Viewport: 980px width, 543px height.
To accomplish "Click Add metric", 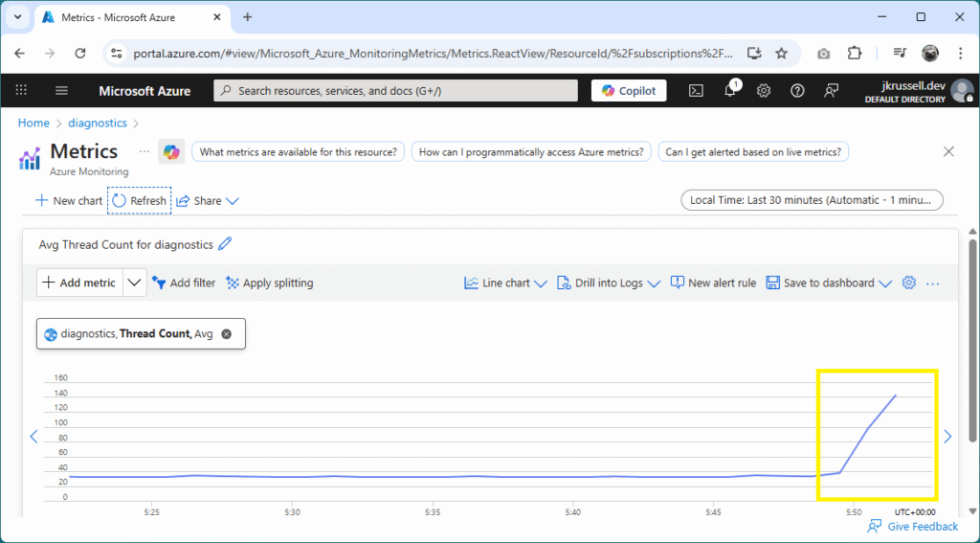I will pos(79,283).
